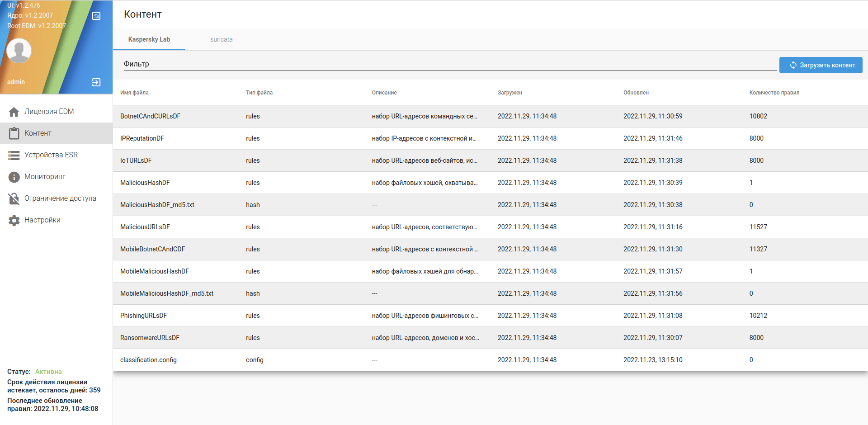Click the admin user avatar
This screenshot has height=425, width=868.
(19, 51)
